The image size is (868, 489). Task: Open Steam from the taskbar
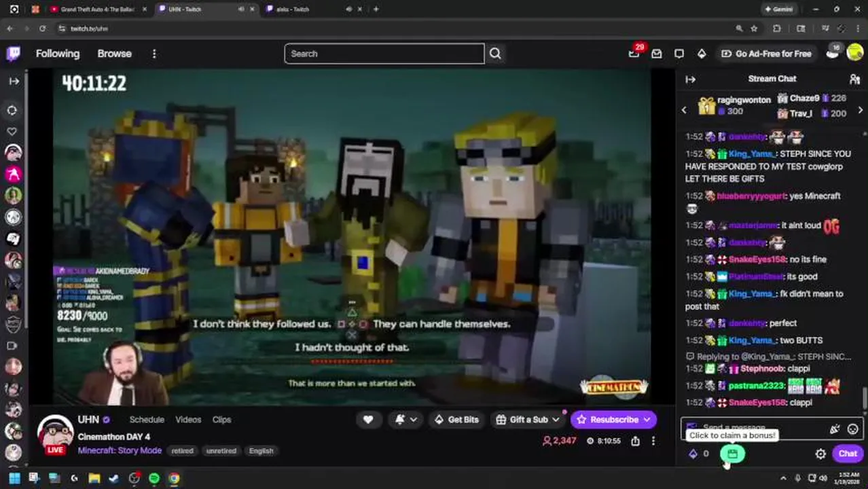tap(114, 478)
